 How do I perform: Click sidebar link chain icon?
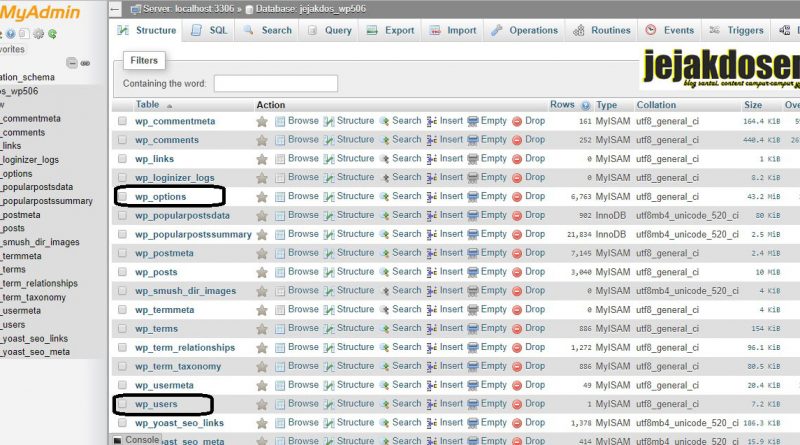85,63
